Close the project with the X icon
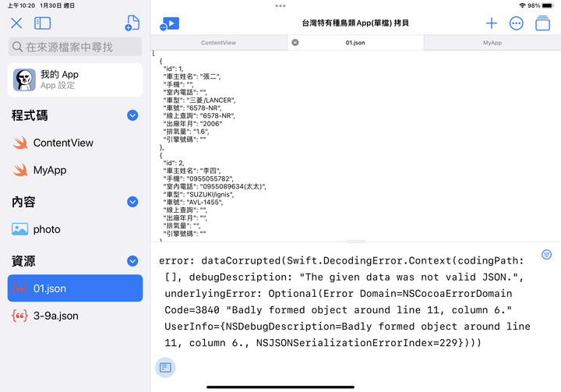 click(x=16, y=23)
